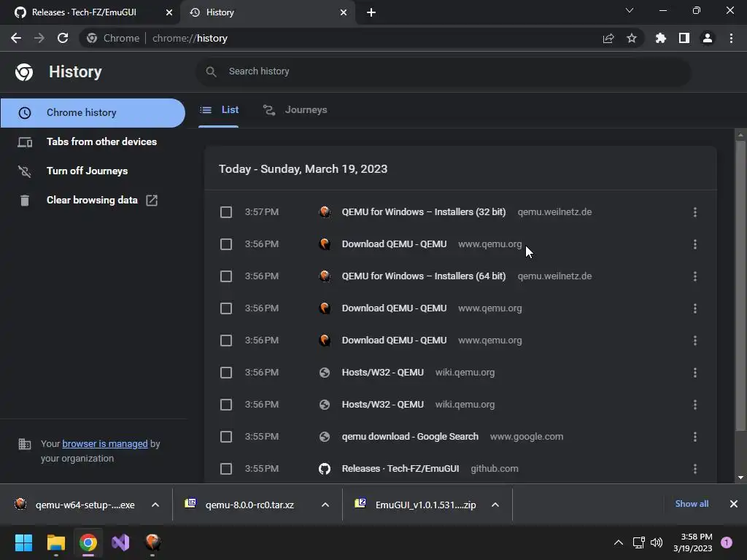Open new tab with plus icon
This screenshot has width=747, height=560.
pyautogui.click(x=371, y=12)
